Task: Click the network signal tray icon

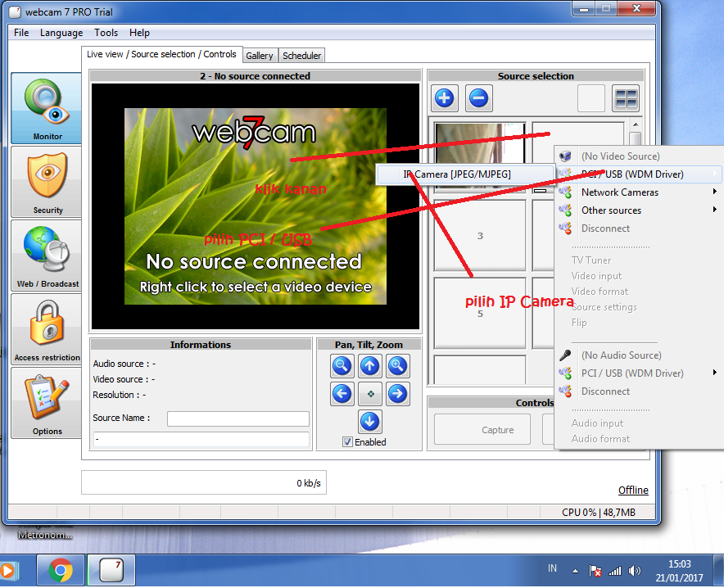Action: tap(615, 572)
